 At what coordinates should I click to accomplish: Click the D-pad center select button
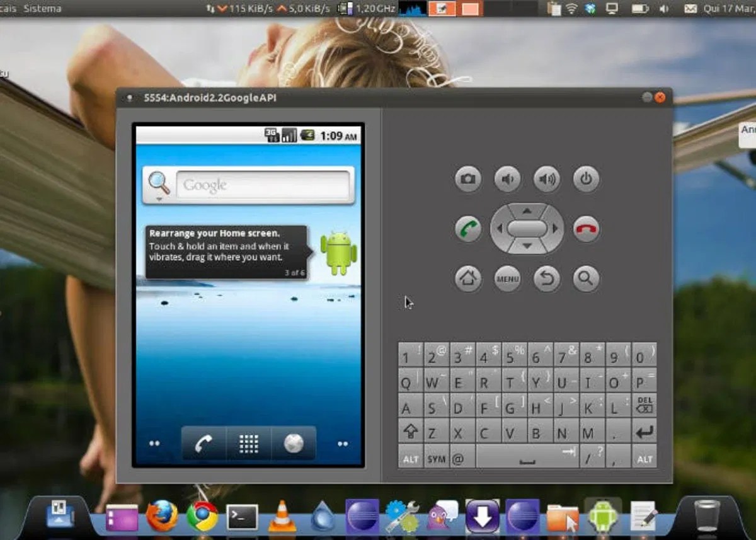pos(527,228)
